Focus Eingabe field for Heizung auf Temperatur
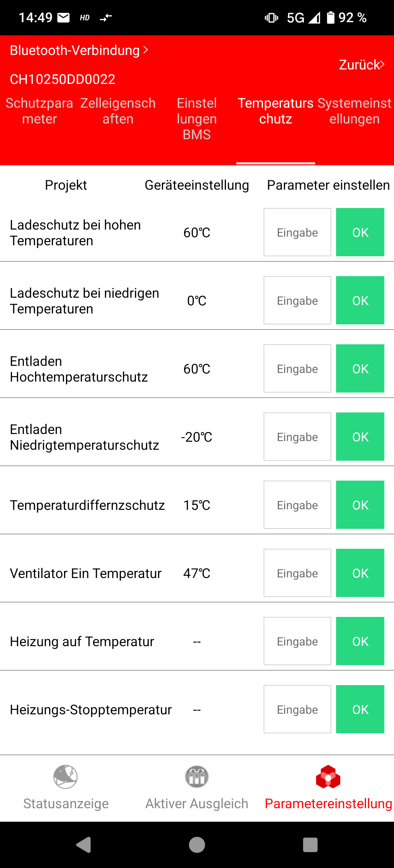Image resolution: width=394 pixels, height=868 pixels. click(297, 641)
